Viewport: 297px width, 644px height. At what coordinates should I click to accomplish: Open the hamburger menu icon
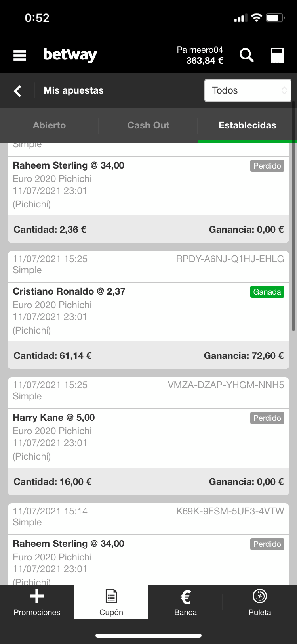pyautogui.click(x=19, y=55)
